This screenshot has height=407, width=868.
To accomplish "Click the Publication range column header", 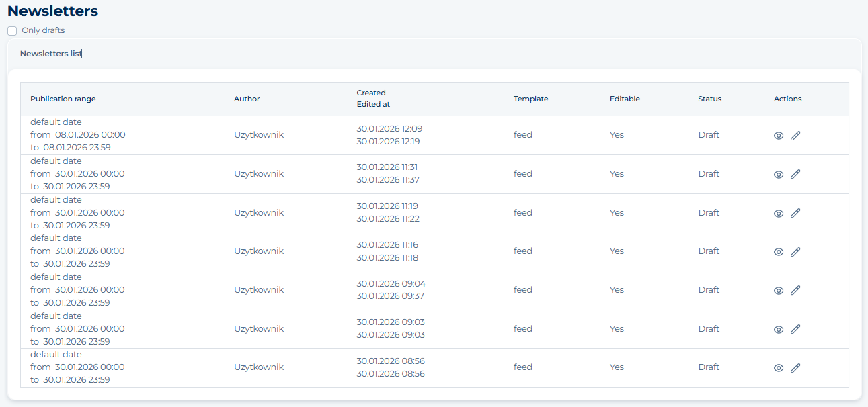I will point(63,99).
